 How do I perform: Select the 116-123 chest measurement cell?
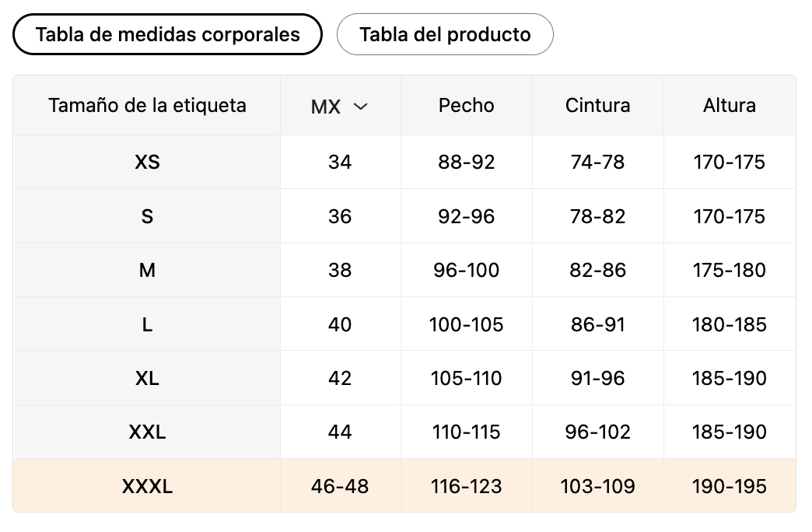tap(467, 487)
